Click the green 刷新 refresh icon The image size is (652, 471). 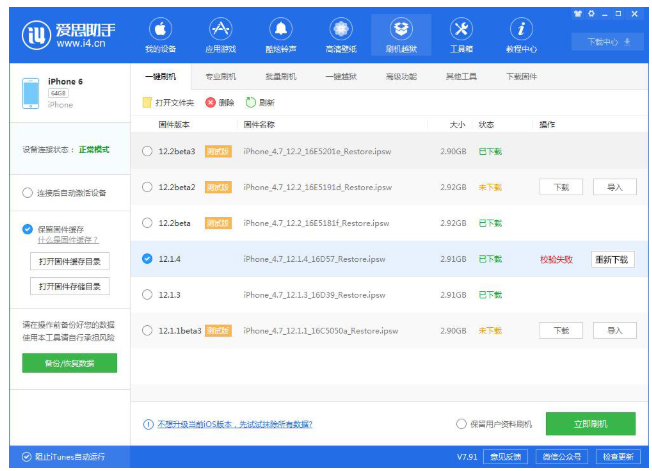(252, 102)
